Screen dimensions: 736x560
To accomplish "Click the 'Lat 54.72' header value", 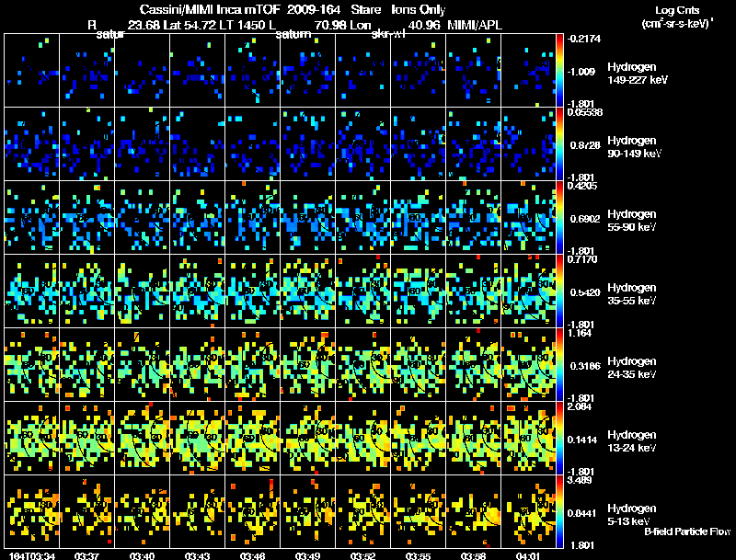I will coord(190,25).
